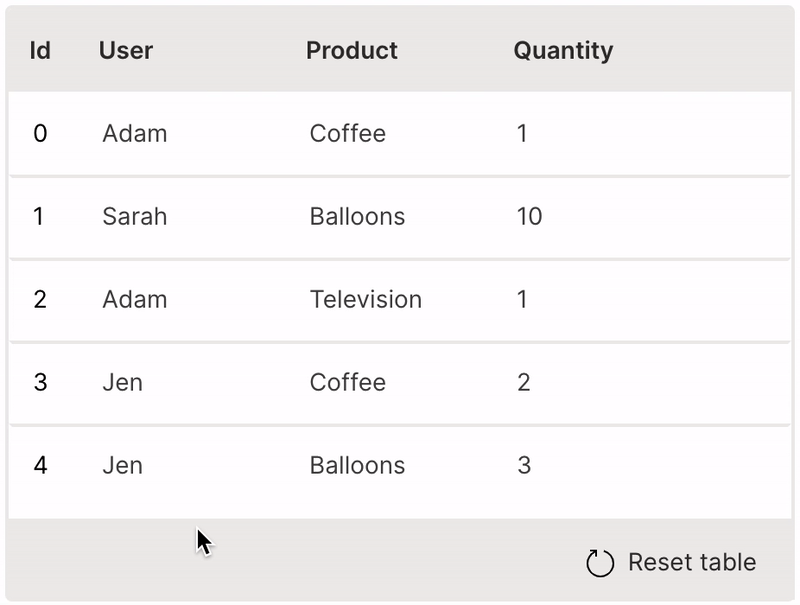Select Coffee product cell in row 0
800x605 pixels.
coord(348,133)
